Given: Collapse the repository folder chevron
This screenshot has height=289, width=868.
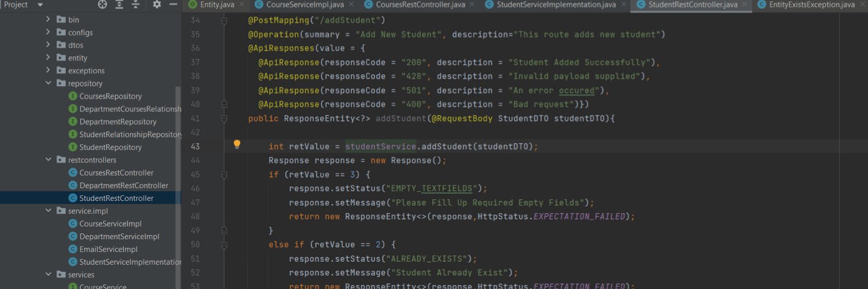Looking at the screenshot, I should 49,83.
